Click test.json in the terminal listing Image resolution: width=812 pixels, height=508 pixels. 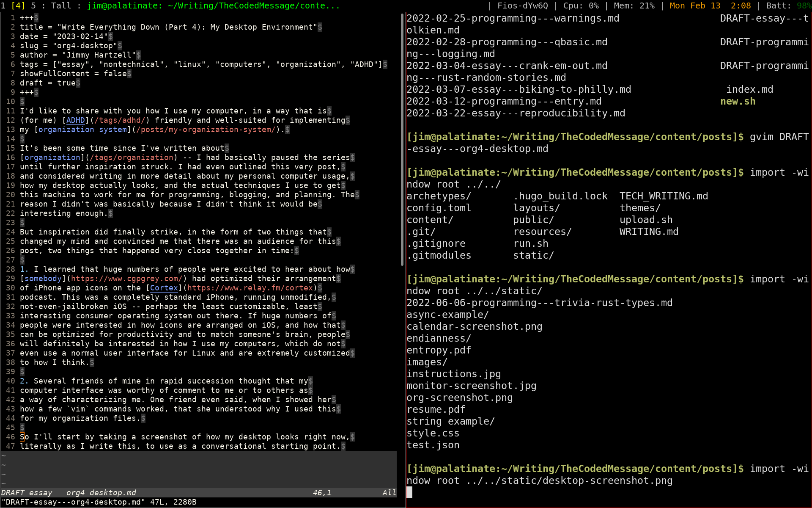433,445
